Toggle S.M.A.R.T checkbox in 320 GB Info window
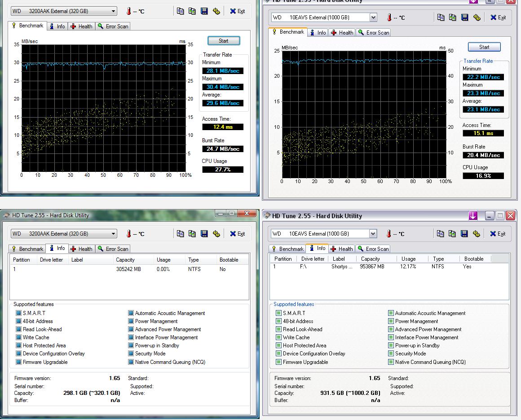The image size is (521, 420). click(x=18, y=313)
